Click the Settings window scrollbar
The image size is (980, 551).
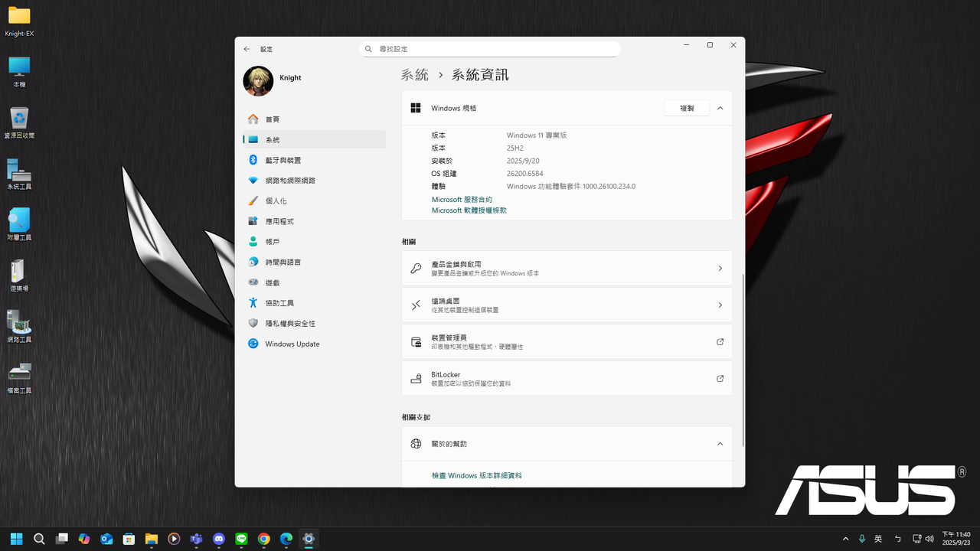(743, 360)
